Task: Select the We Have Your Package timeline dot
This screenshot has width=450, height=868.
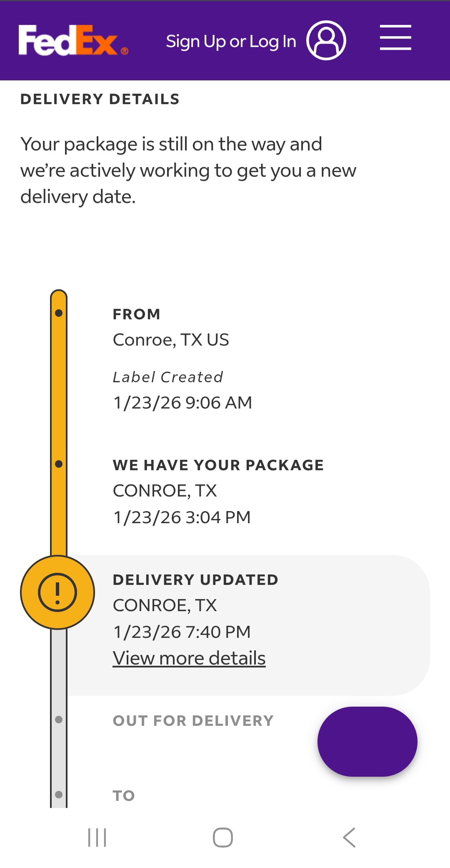Action: (x=59, y=464)
